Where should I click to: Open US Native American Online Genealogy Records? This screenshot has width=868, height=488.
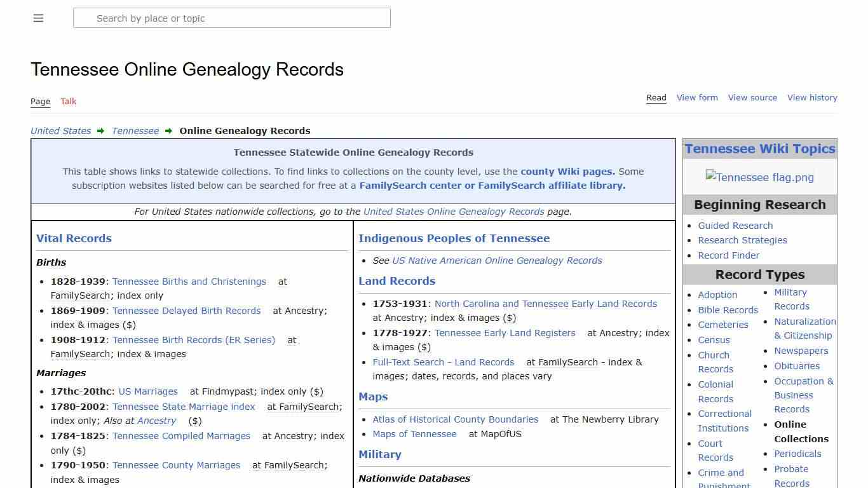tap(496, 260)
